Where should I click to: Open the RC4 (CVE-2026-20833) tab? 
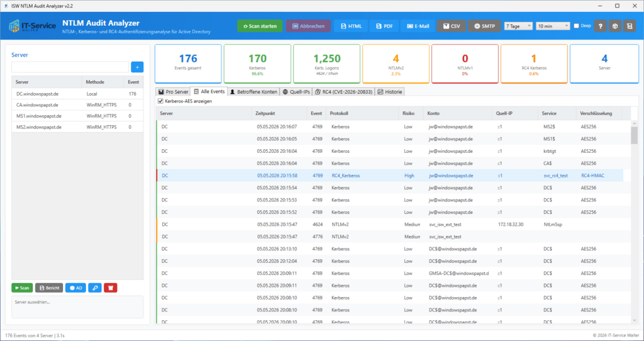click(343, 92)
